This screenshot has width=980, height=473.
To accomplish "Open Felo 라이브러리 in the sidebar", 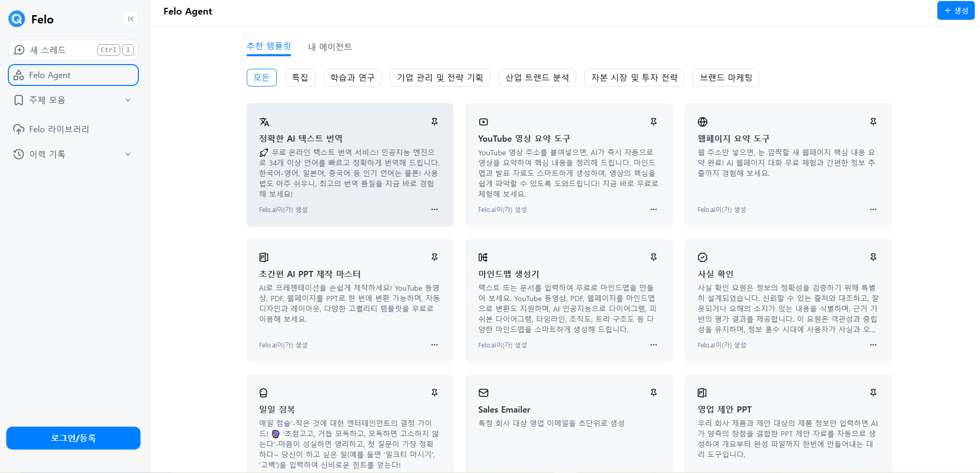I will coord(73,129).
